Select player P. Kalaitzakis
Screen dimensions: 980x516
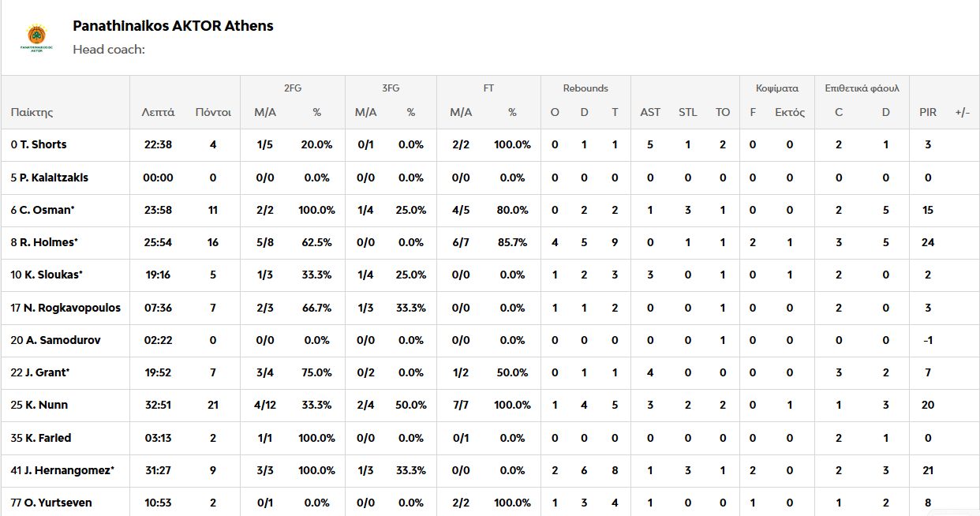pos(54,178)
